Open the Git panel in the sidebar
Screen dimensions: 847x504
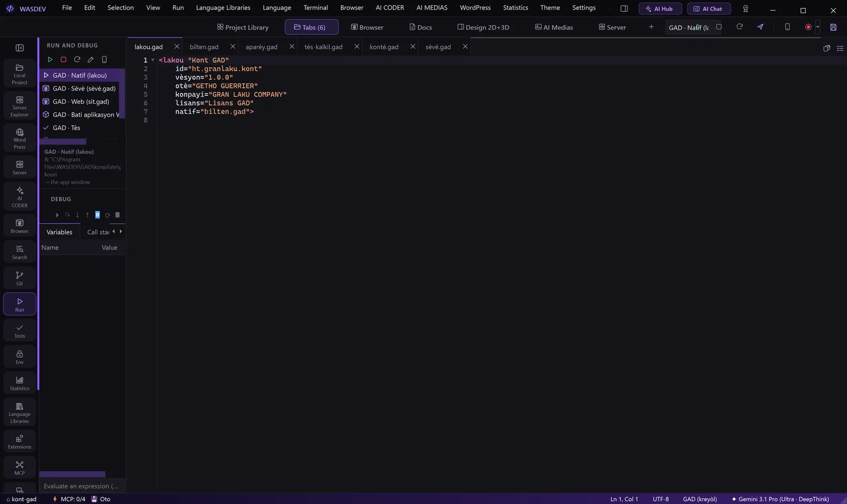20,278
